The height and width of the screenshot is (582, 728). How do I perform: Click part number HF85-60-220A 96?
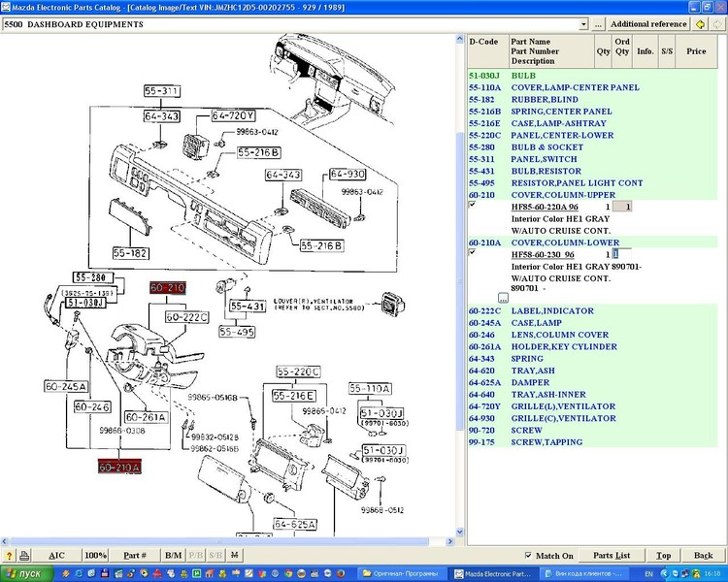[545, 207]
